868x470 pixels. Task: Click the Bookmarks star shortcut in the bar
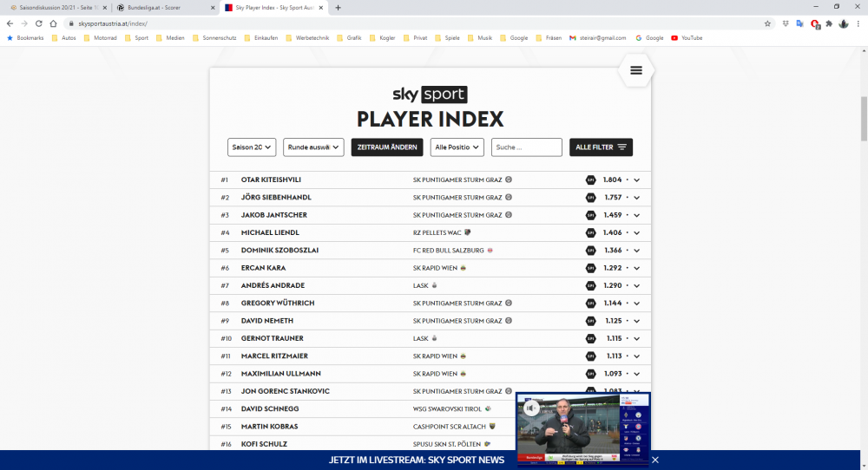(25, 38)
